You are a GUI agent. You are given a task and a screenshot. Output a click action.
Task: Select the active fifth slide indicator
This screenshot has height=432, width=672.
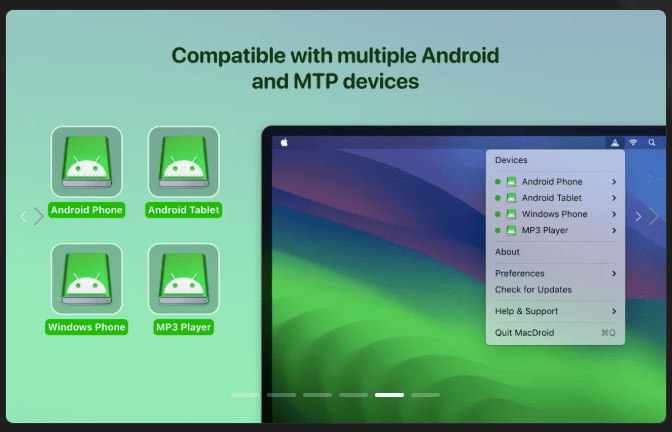point(389,395)
